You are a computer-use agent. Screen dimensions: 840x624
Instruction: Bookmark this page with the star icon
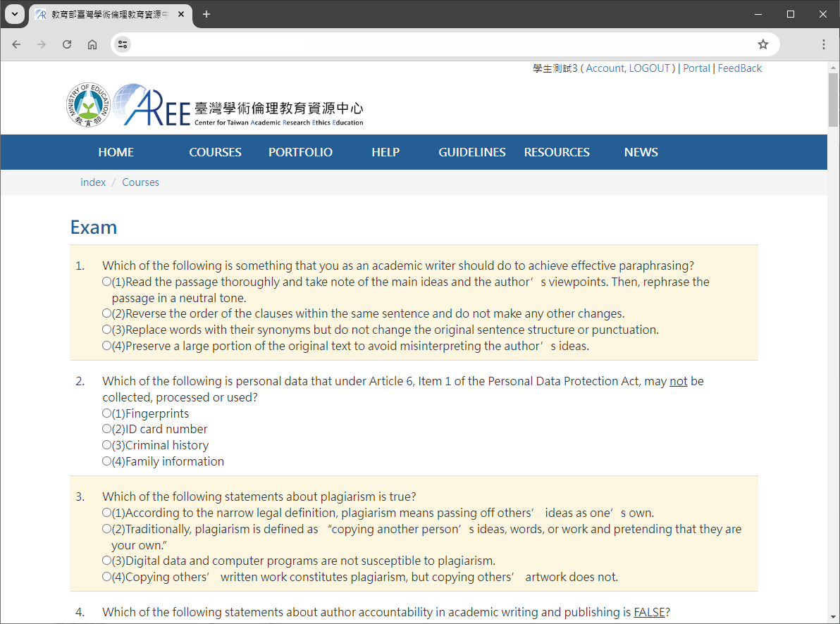click(x=763, y=44)
